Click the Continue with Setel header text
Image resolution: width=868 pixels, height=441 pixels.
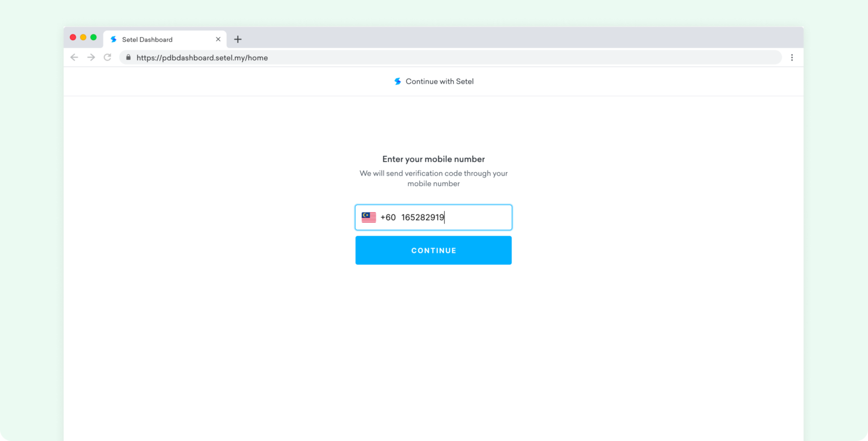pyautogui.click(x=440, y=81)
